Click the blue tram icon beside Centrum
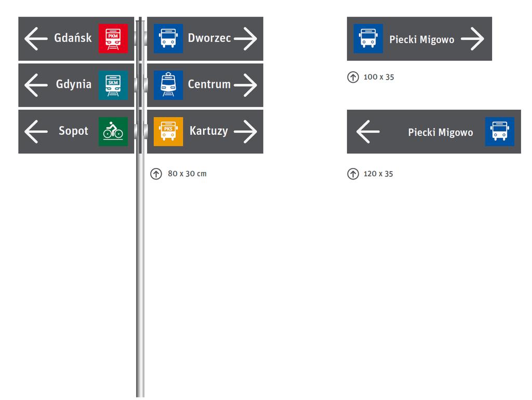This screenshot has width=532, height=400. click(x=168, y=85)
